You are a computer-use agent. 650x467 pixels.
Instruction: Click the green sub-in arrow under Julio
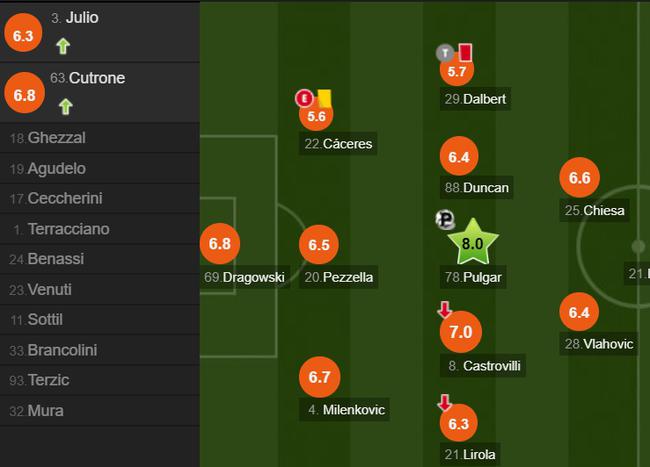[63, 46]
